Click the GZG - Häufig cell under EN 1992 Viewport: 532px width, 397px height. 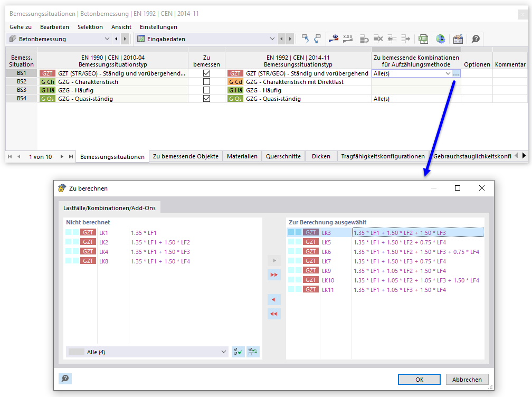pos(298,90)
